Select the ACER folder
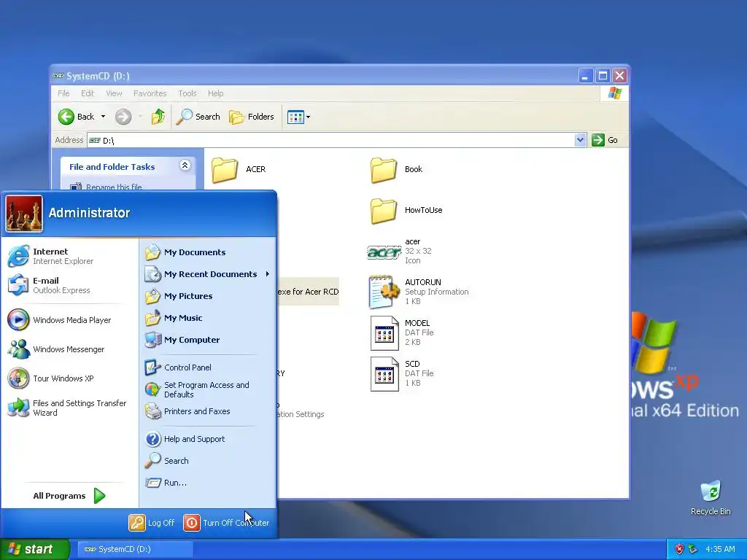 click(239, 169)
